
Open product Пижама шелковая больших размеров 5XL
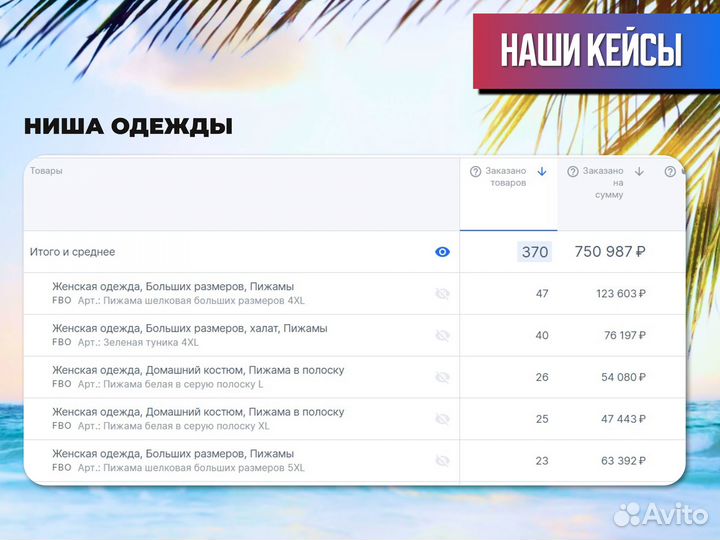tap(191, 468)
